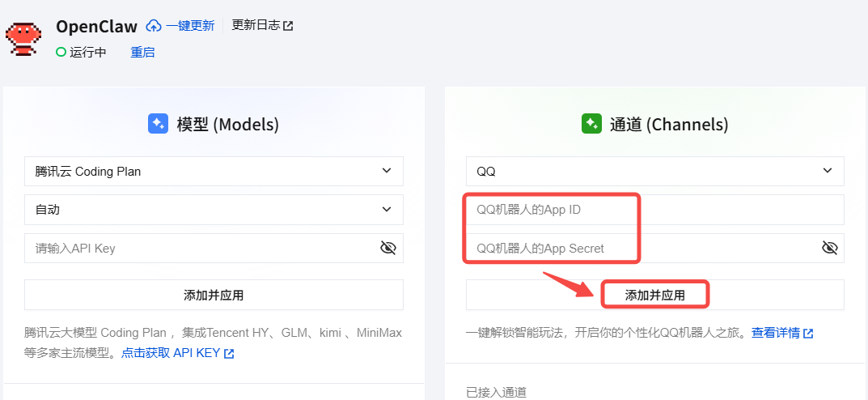
Task: Click the external link icon next to 更新日志
Action: [x=288, y=26]
